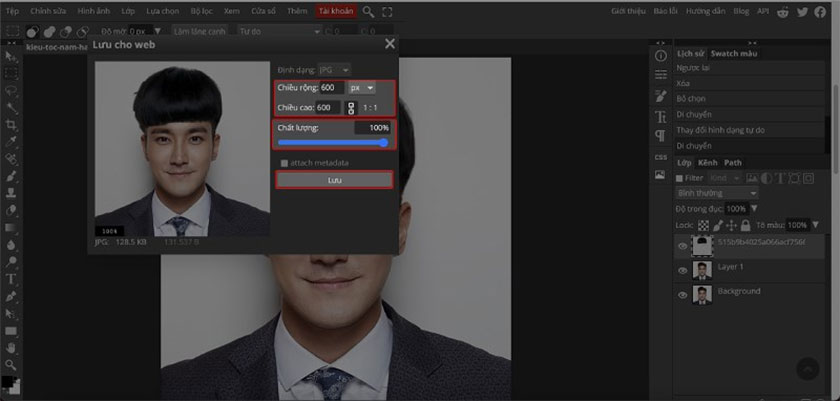840x401 pixels.
Task: Open the Info panel icon
Action: (661, 56)
